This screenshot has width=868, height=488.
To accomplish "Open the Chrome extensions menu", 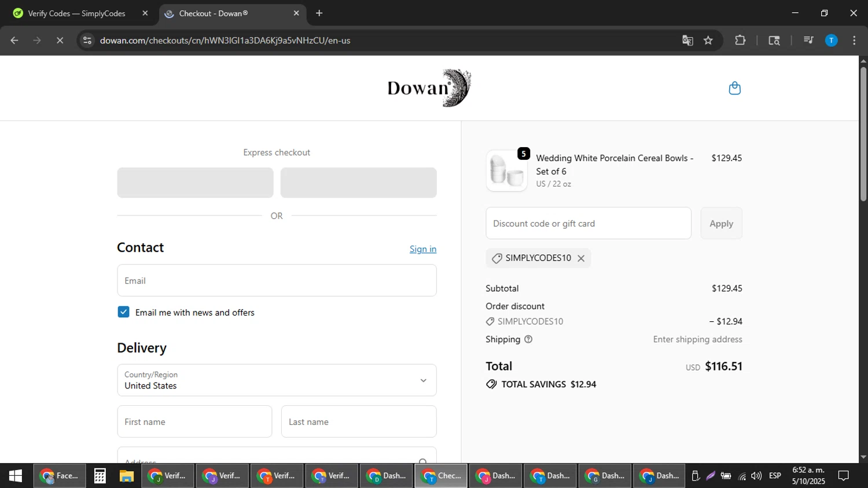I will 740,41.
